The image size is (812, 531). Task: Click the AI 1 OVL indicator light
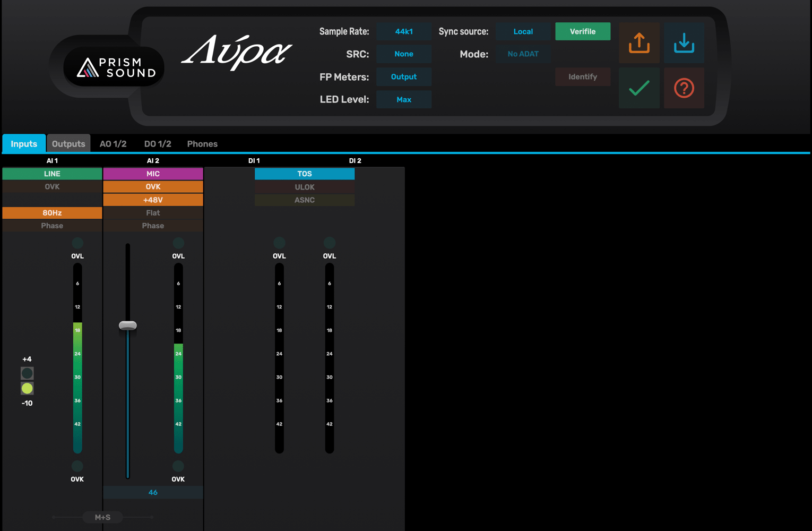click(x=77, y=243)
